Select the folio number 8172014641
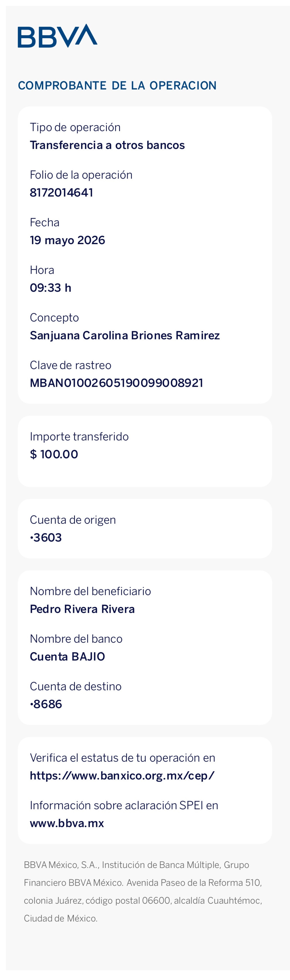290x980 pixels. click(x=61, y=193)
